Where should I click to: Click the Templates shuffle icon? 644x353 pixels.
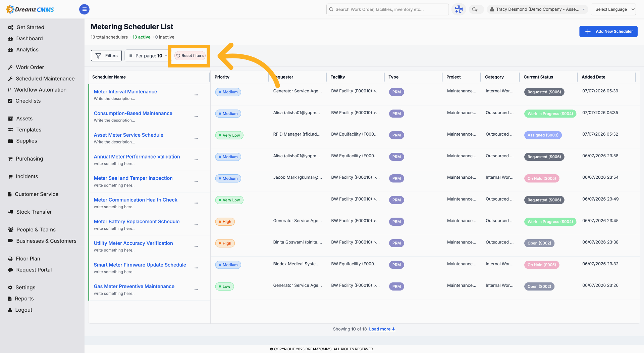pyautogui.click(x=10, y=130)
